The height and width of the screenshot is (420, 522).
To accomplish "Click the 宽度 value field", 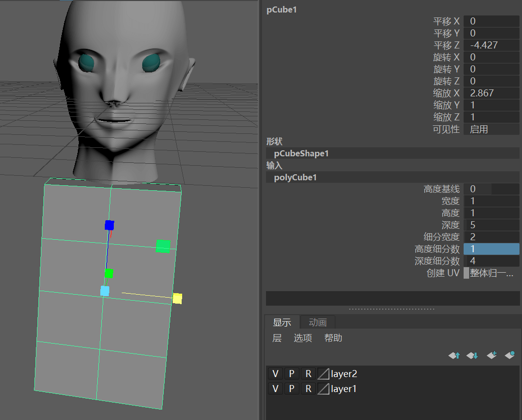I will tap(492, 201).
